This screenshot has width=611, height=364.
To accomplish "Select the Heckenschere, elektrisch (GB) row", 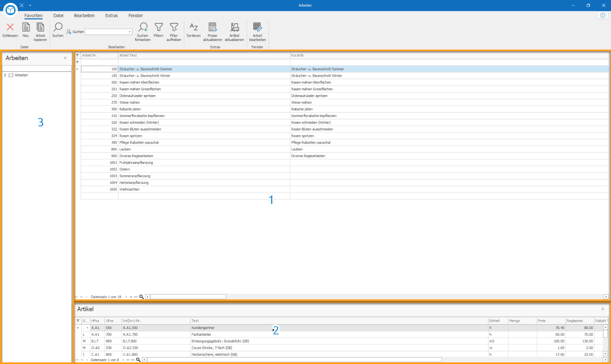I will (x=342, y=354).
